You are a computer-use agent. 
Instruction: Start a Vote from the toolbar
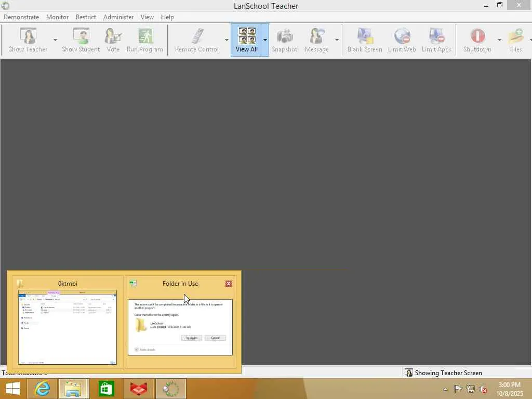tap(113, 40)
